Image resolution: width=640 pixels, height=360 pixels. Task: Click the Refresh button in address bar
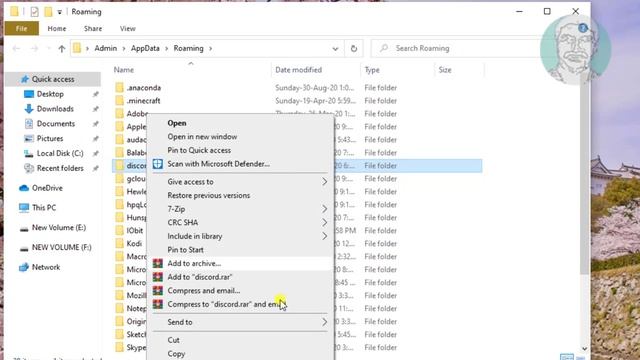[354, 49]
